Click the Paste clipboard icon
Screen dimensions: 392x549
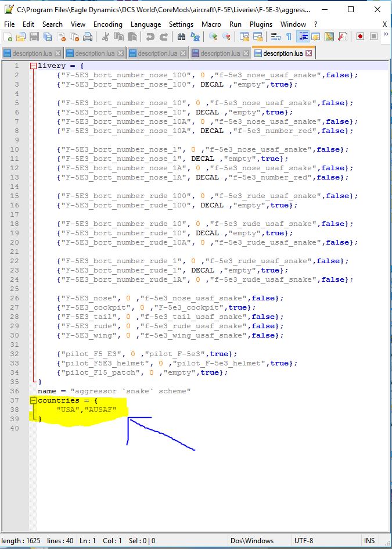[x=132, y=37]
